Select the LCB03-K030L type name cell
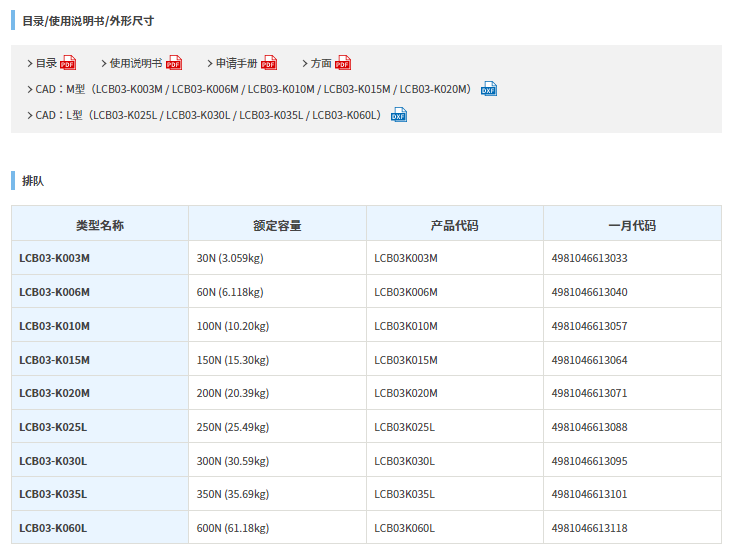 pos(100,461)
